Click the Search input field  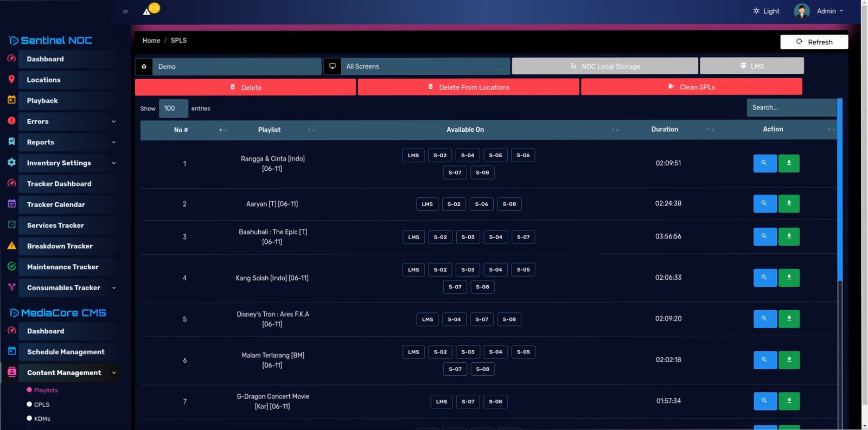[791, 108]
